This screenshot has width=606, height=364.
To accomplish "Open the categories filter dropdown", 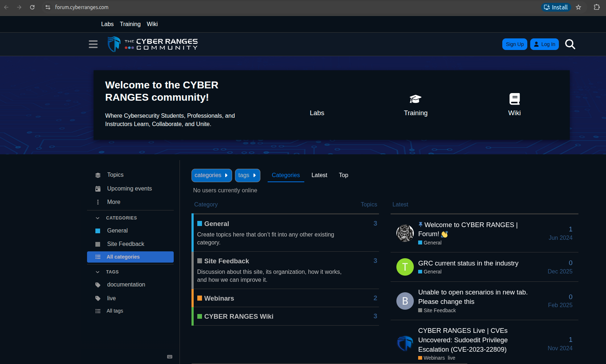I will tap(212, 175).
